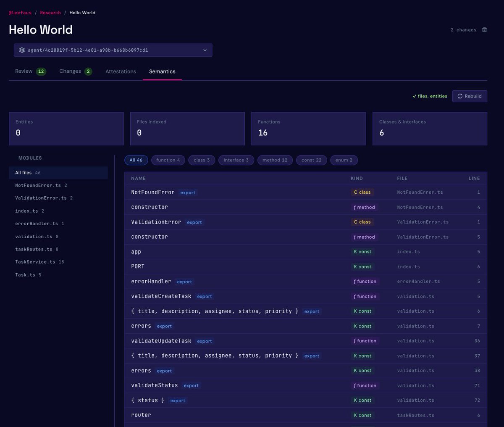The height and width of the screenshot is (427, 504).
Task: Select errorHandler.ts module
Action: click(x=58, y=224)
